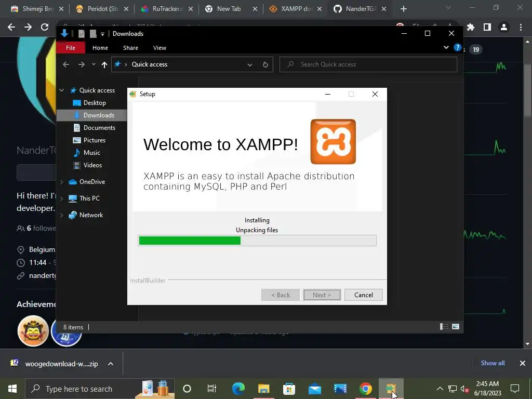Open the Windows notification center icon
The image size is (532, 399).
[x=515, y=389]
